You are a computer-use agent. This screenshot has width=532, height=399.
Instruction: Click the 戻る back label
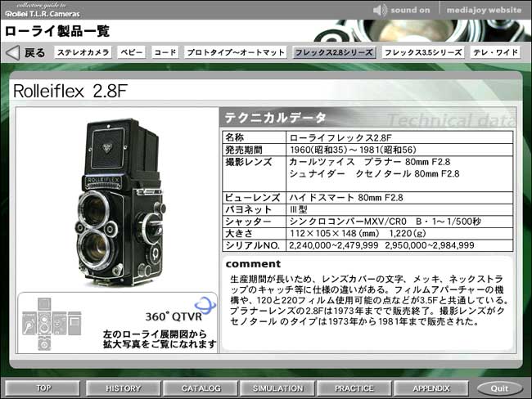[34, 53]
